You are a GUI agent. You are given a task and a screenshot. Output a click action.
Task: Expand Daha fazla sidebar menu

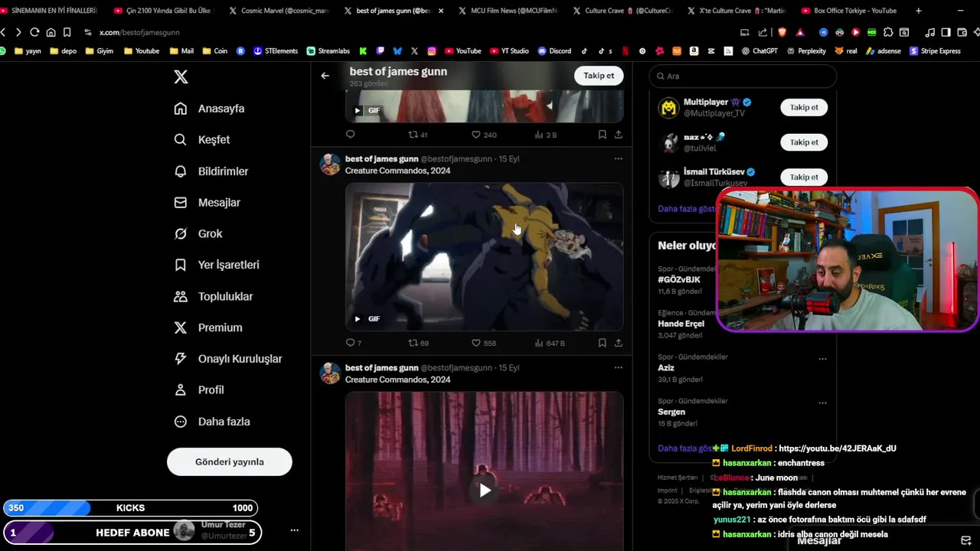pos(211,422)
